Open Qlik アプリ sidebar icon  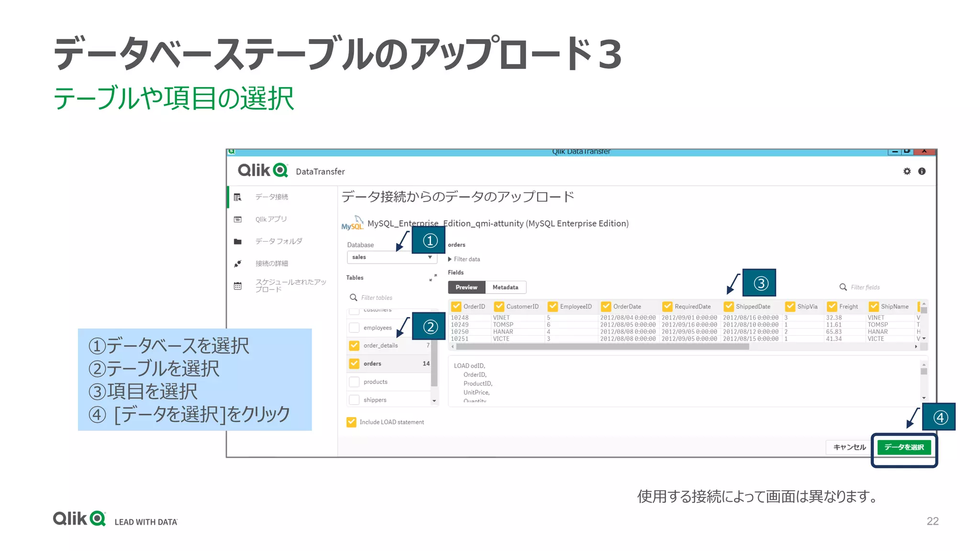[238, 219]
